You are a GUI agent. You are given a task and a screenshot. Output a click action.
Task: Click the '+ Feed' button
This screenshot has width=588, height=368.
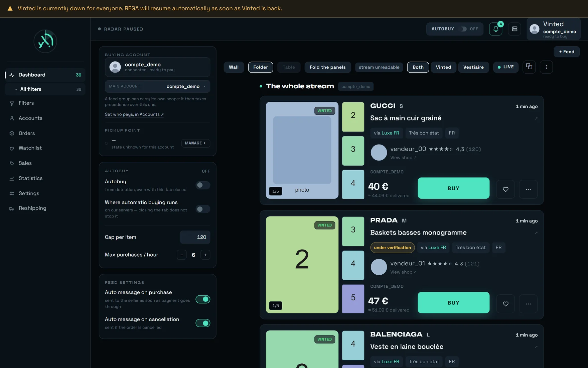[x=567, y=52]
